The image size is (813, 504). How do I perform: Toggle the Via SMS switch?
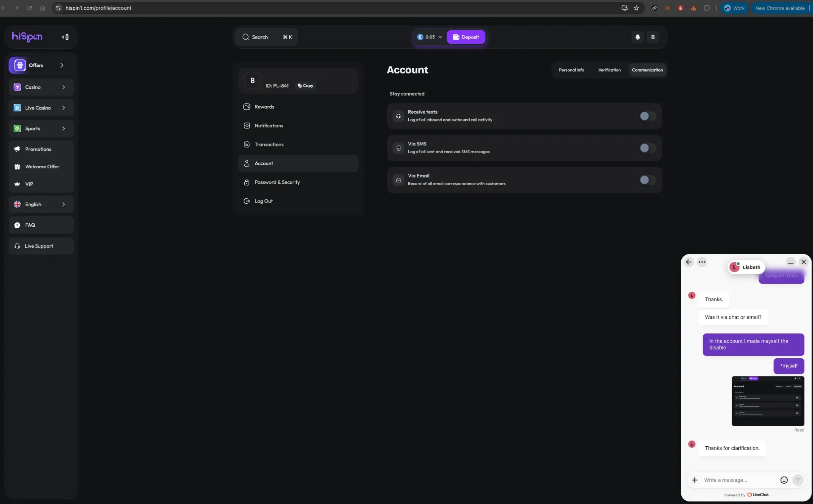tap(648, 148)
